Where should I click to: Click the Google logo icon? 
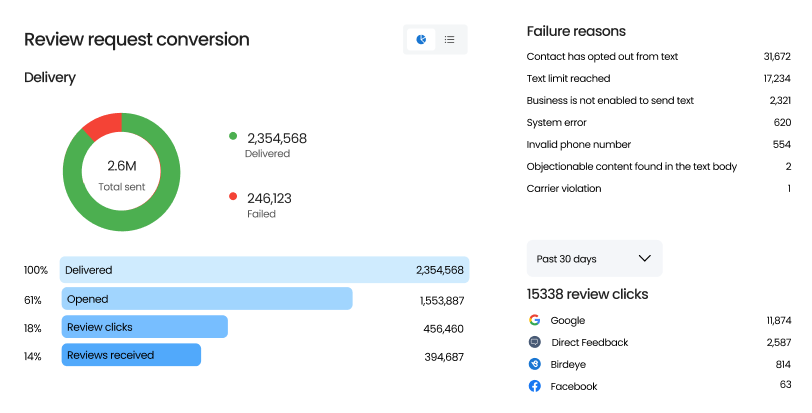(x=534, y=320)
